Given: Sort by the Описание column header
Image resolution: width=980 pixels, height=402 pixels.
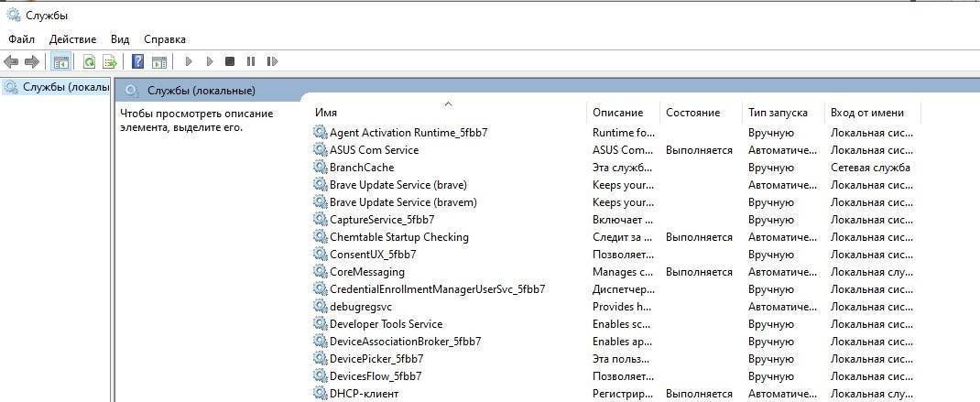Looking at the screenshot, I should (x=624, y=113).
